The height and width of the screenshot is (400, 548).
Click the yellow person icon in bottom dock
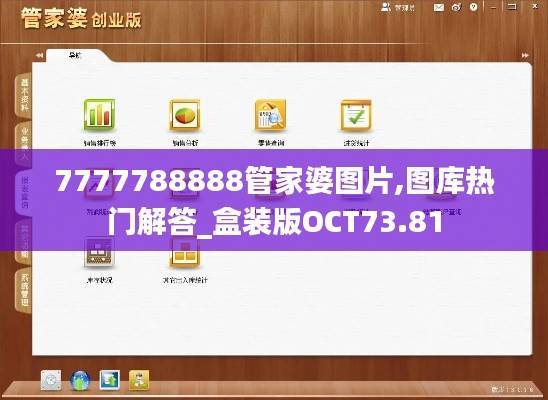[x=139, y=380]
